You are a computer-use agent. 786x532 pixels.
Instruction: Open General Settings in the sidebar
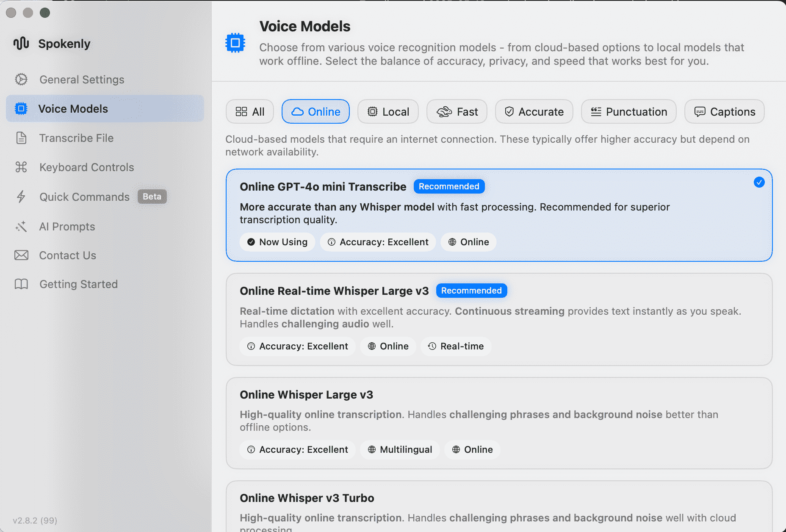[x=105, y=79]
